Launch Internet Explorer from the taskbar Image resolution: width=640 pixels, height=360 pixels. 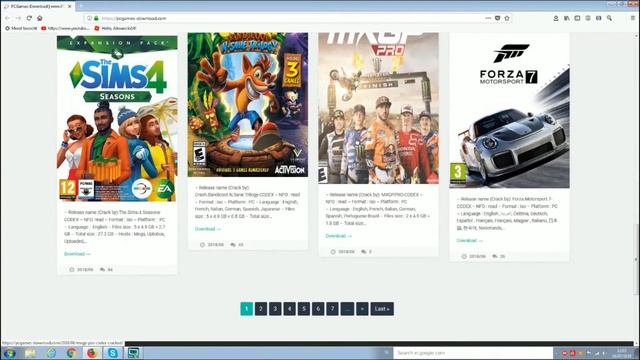51,353
